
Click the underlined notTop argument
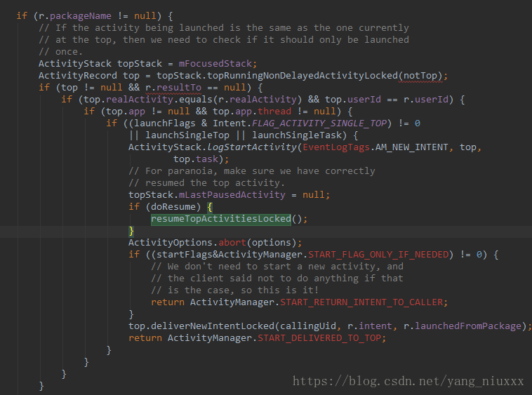click(420, 76)
